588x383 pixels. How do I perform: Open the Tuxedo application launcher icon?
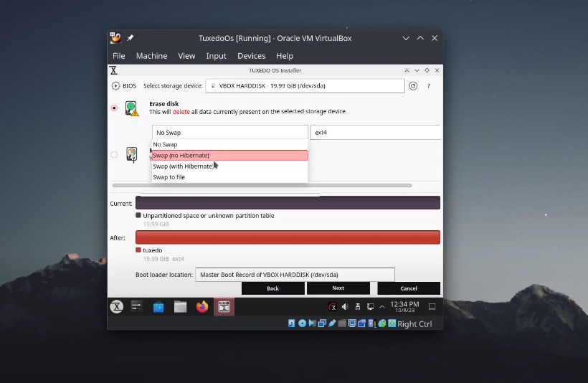click(x=115, y=307)
